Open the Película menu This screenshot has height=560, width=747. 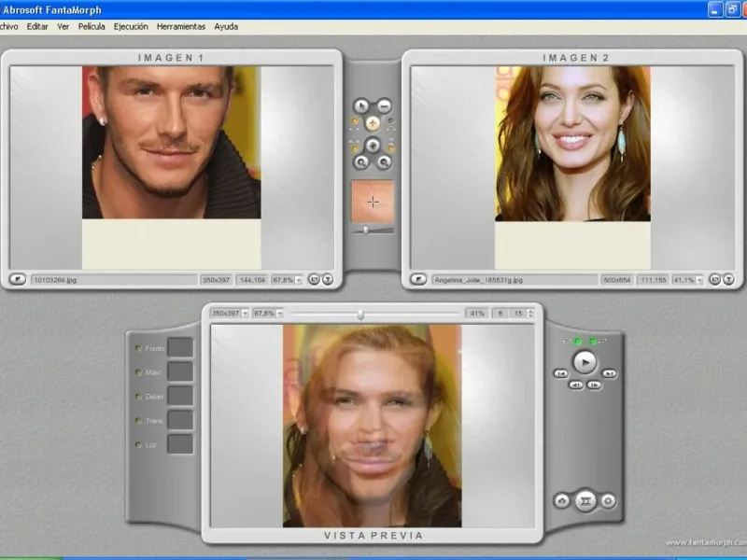coord(92,26)
